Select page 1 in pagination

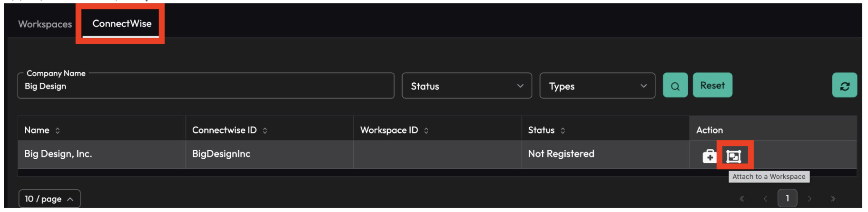click(787, 198)
